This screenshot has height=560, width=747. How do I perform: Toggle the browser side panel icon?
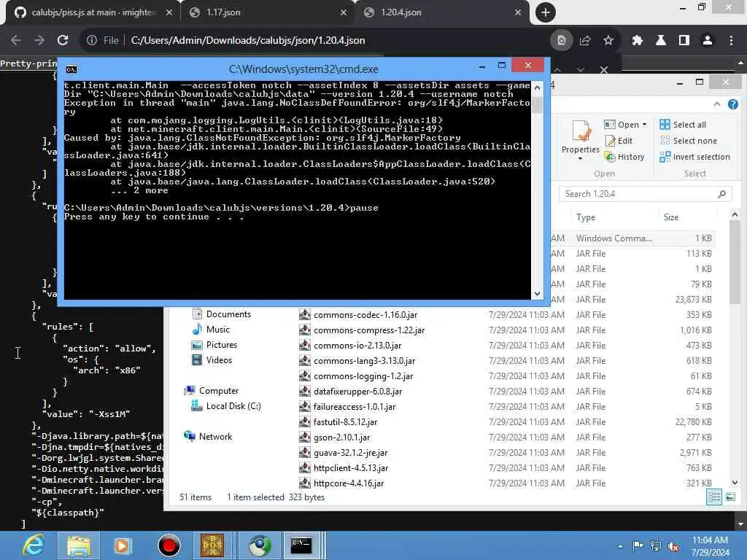pos(684,41)
